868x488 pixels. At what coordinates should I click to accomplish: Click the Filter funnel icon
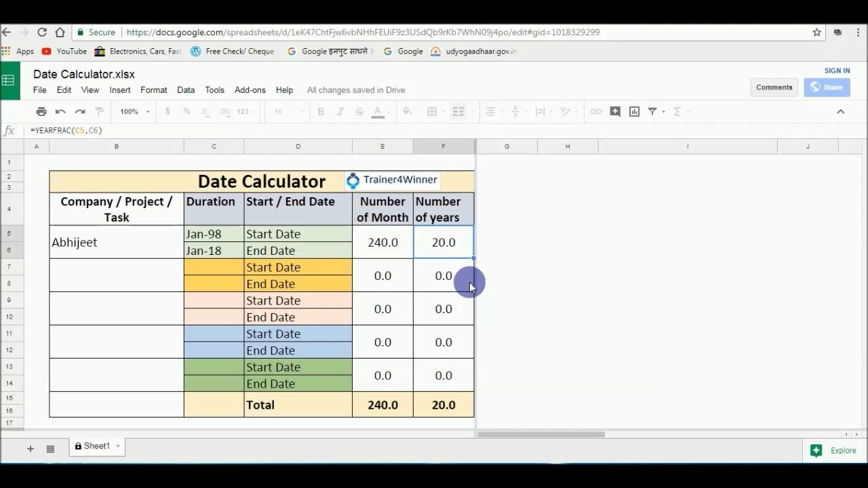(652, 112)
